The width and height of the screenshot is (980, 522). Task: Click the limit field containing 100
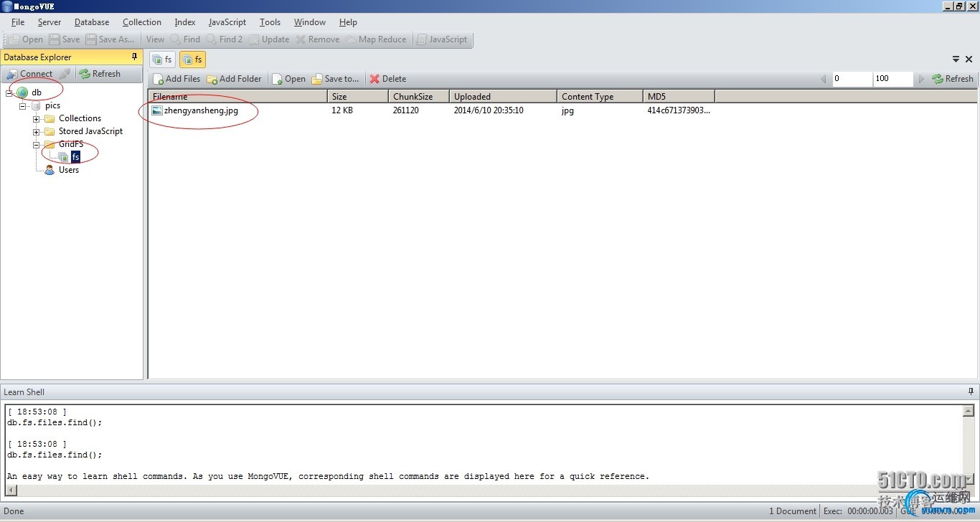click(893, 79)
